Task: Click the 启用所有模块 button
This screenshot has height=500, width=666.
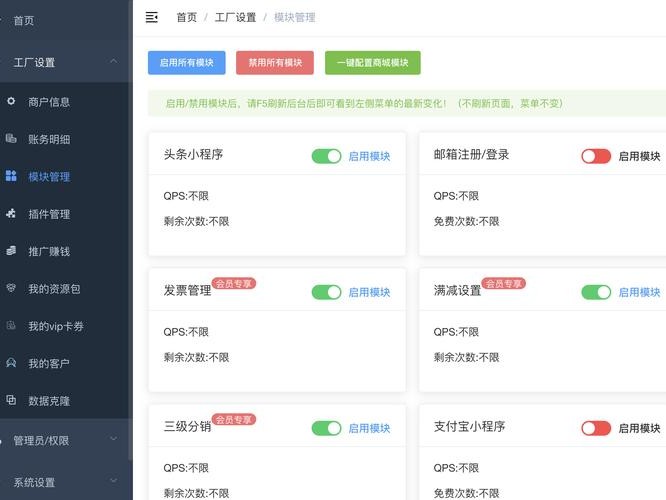Action: point(186,63)
